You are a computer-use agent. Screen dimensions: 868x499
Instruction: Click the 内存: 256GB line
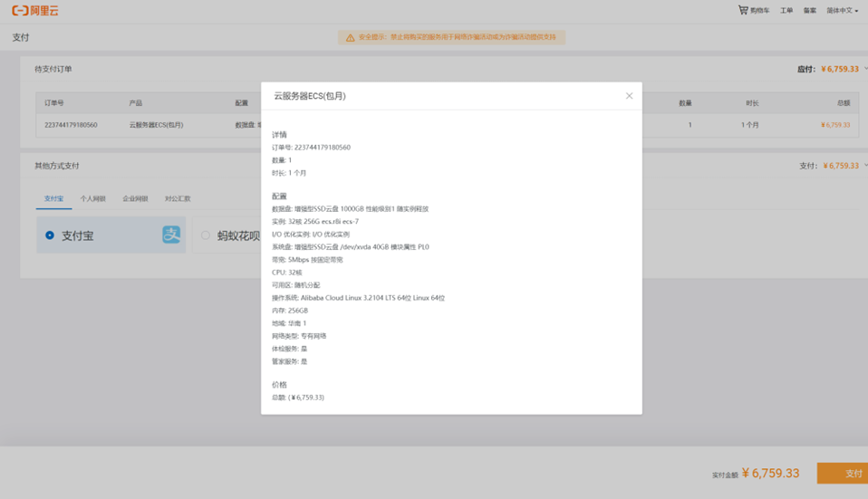coord(290,311)
